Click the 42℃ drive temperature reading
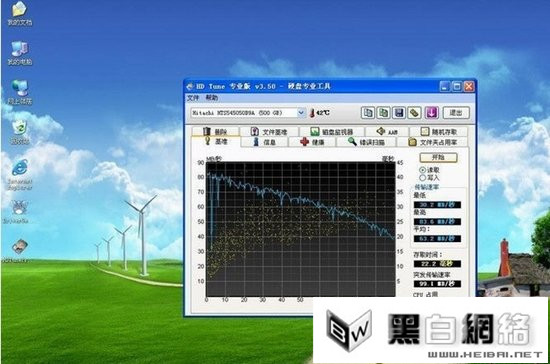The height and width of the screenshot is (364, 550). click(x=320, y=113)
